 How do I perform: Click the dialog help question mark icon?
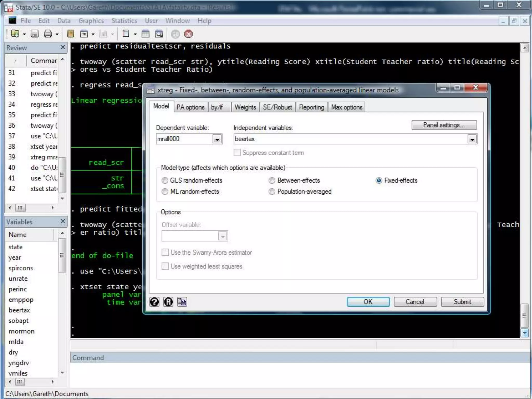pyautogui.click(x=155, y=302)
